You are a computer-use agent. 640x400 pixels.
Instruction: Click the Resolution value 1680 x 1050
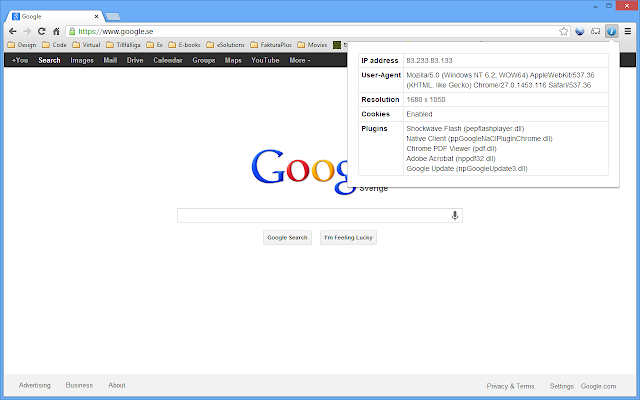tap(426, 100)
